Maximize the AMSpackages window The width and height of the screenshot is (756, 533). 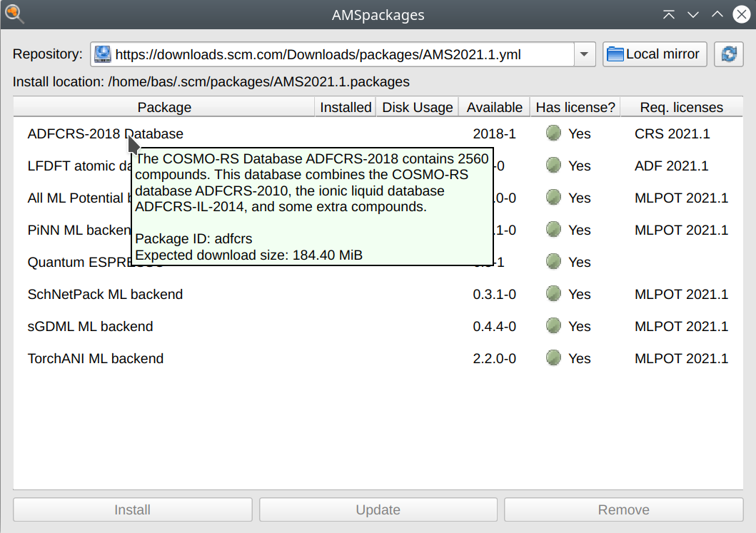[x=717, y=14]
